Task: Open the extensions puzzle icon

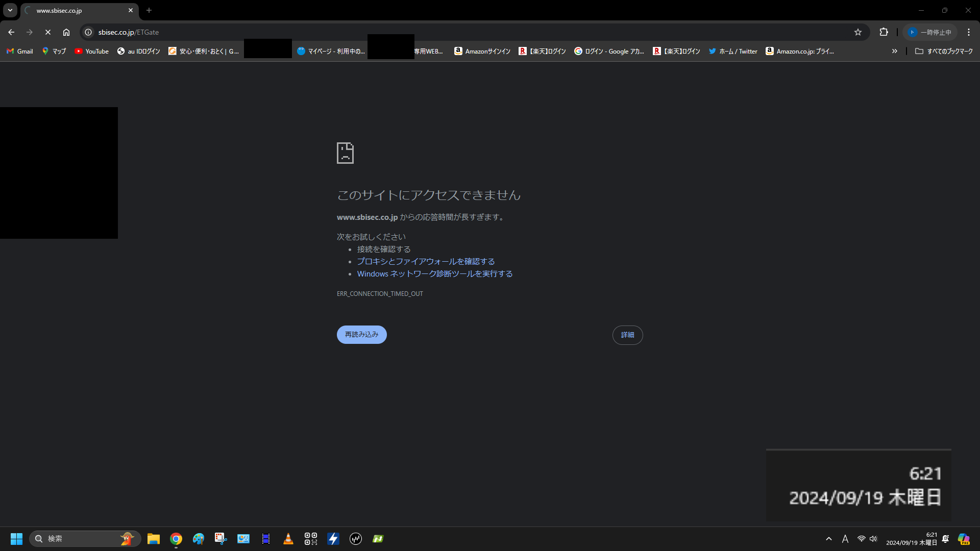Action: pyautogui.click(x=884, y=32)
